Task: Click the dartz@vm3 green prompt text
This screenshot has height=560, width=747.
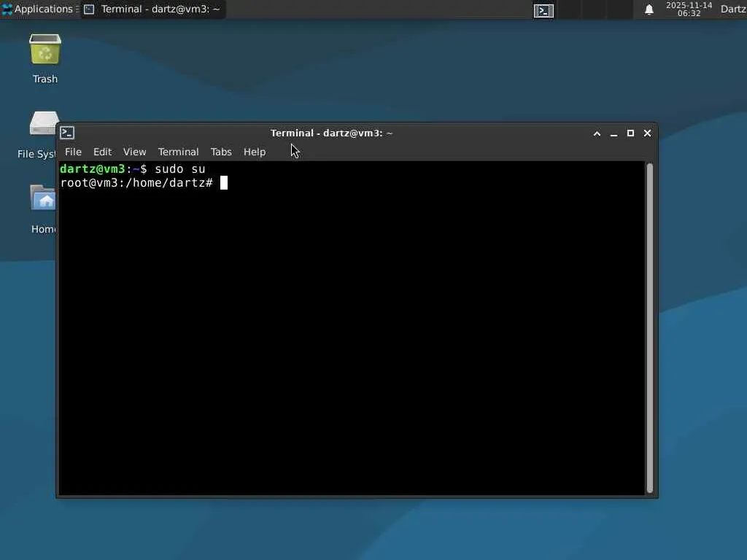Action: [93, 169]
